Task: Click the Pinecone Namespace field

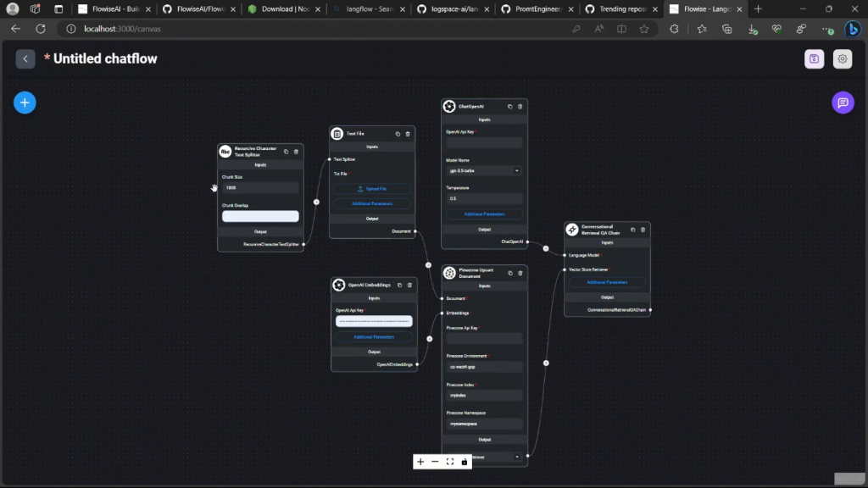Action: 484,424
